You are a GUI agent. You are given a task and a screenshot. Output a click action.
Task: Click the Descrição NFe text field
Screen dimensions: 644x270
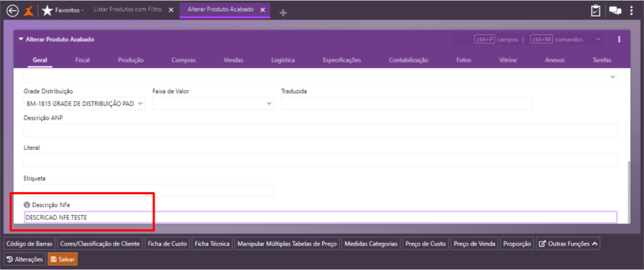321,217
